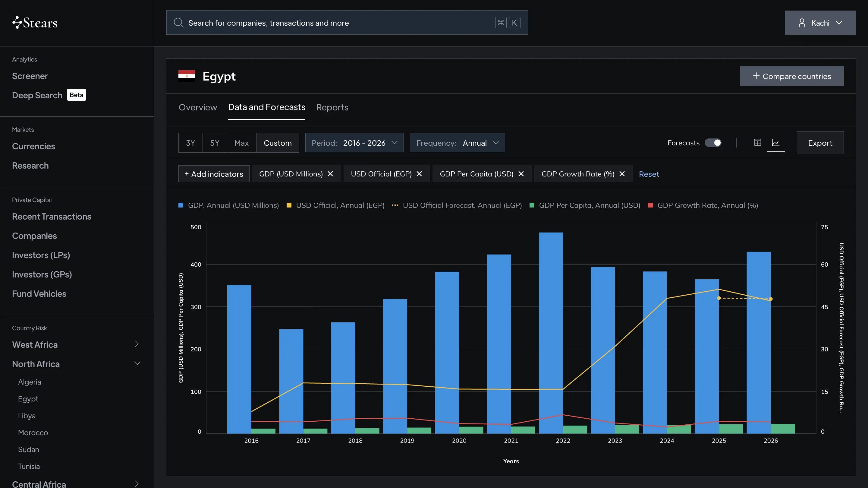The image size is (868, 488).
Task: Switch to table view icon
Action: click(757, 142)
